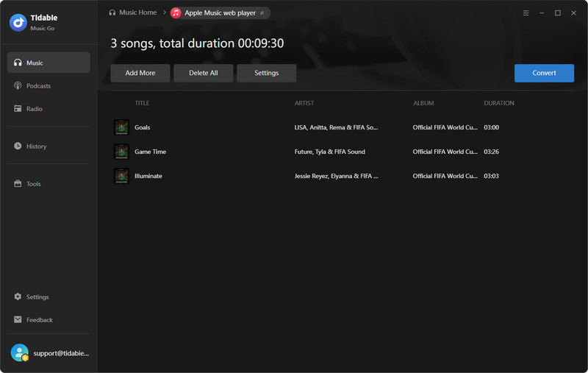Open the Music section in sidebar
This screenshot has width=588, height=373.
point(49,63)
